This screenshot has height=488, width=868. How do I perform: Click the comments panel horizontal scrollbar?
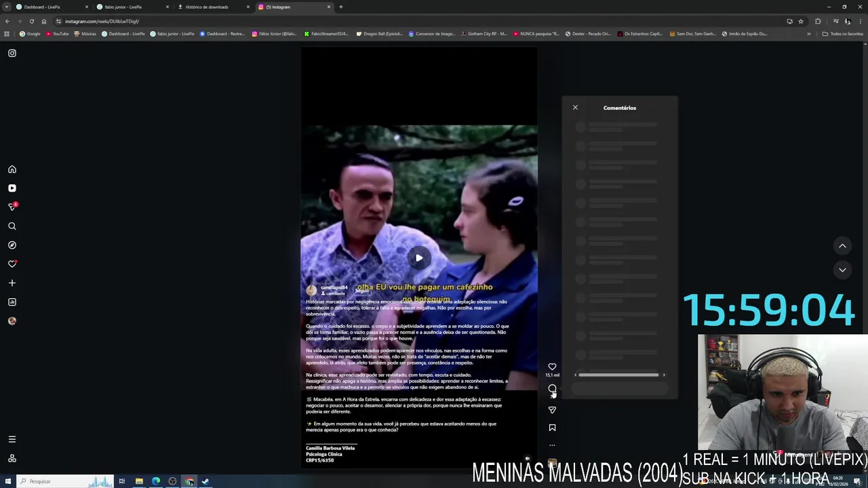618,375
